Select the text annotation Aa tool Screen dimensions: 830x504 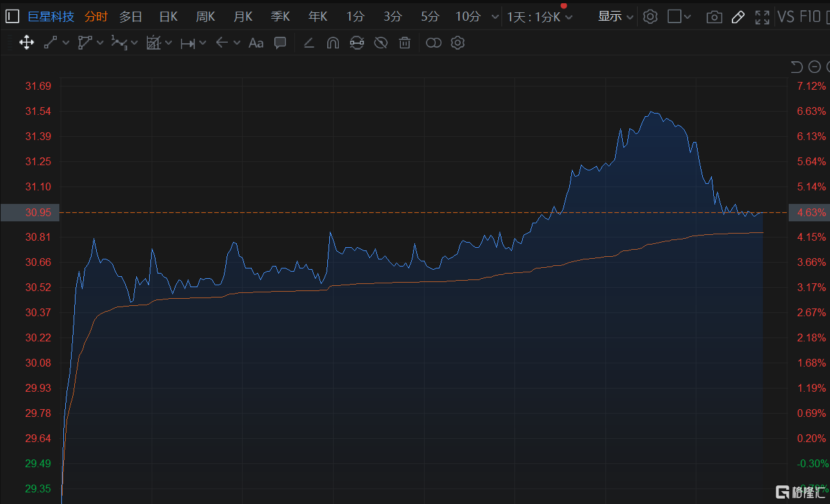coord(256,43)
